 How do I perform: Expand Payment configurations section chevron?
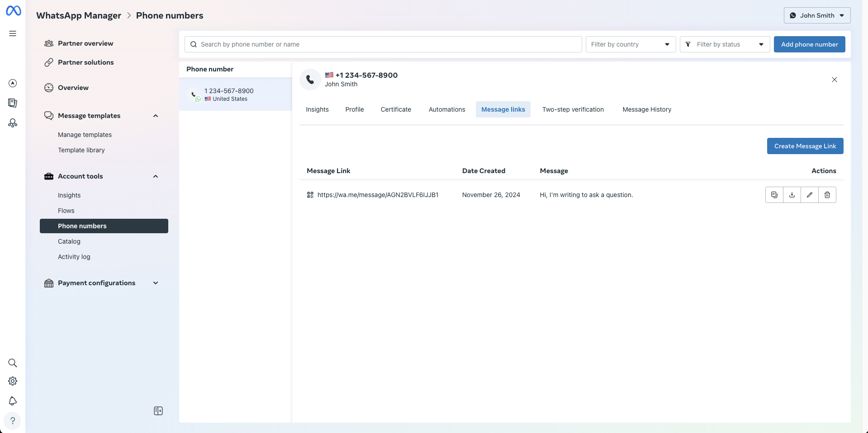tap(156, 283)
